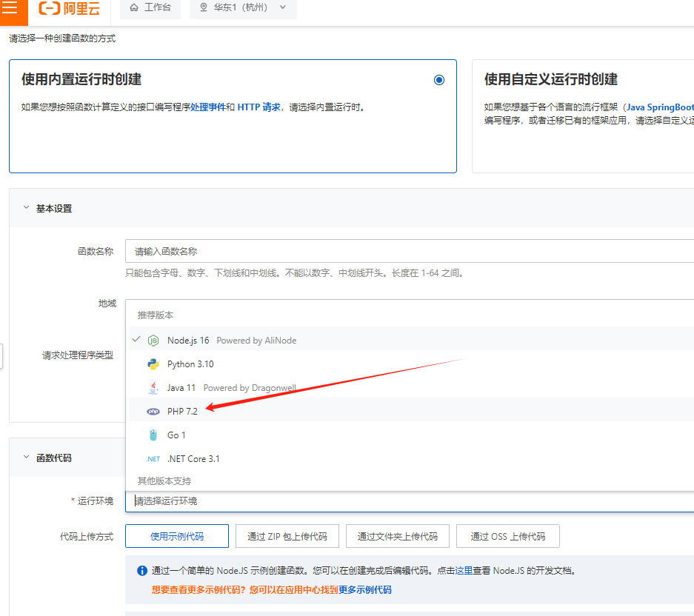Click the PHP logo icon
Image resolution: width=694 pixels, height=616 pixels.
tap(153, 412)
